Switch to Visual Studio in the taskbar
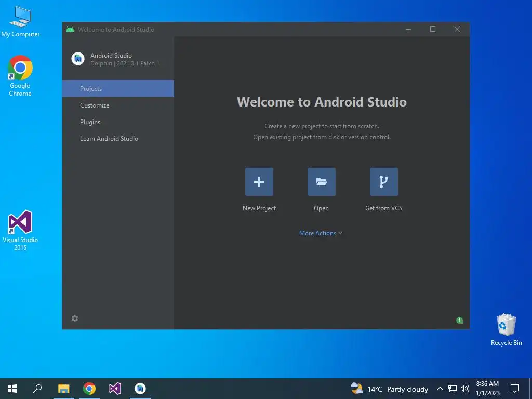 (115, 389)
